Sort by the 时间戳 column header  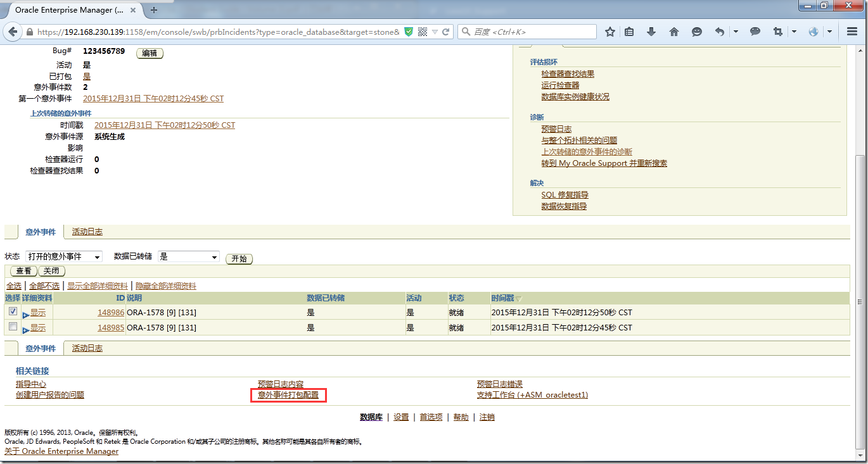[502, 298]
